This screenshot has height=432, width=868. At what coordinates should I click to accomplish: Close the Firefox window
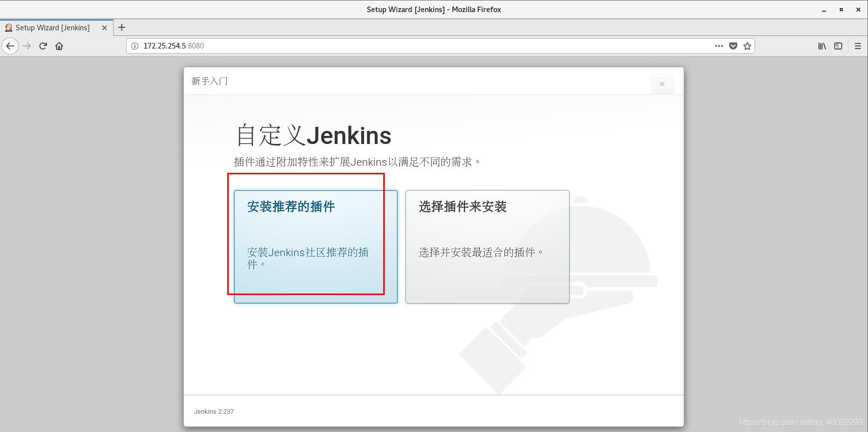pyautogui.click(x=858, y=10)
